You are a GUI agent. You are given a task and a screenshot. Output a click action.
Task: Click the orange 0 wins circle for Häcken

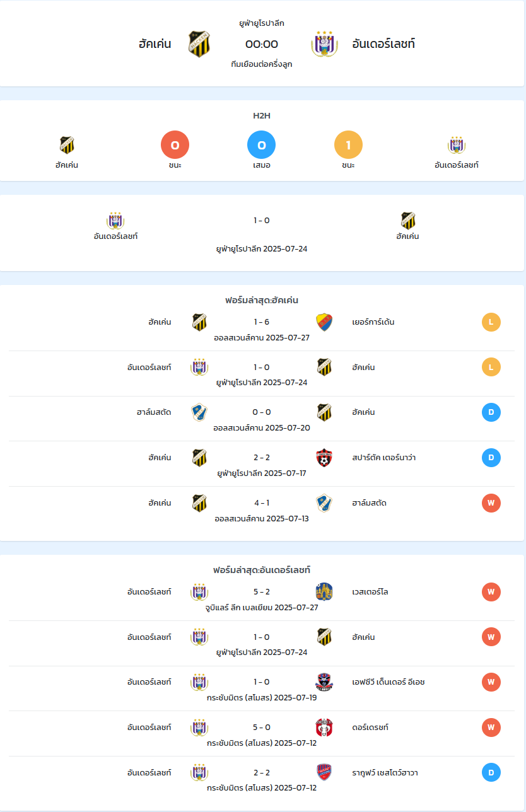click(175, 146)
